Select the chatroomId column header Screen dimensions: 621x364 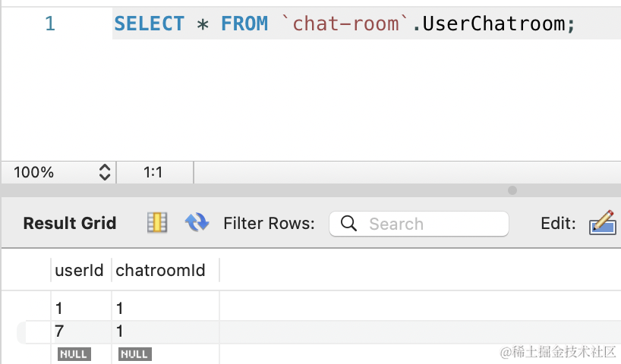click(x=160, y=270)
